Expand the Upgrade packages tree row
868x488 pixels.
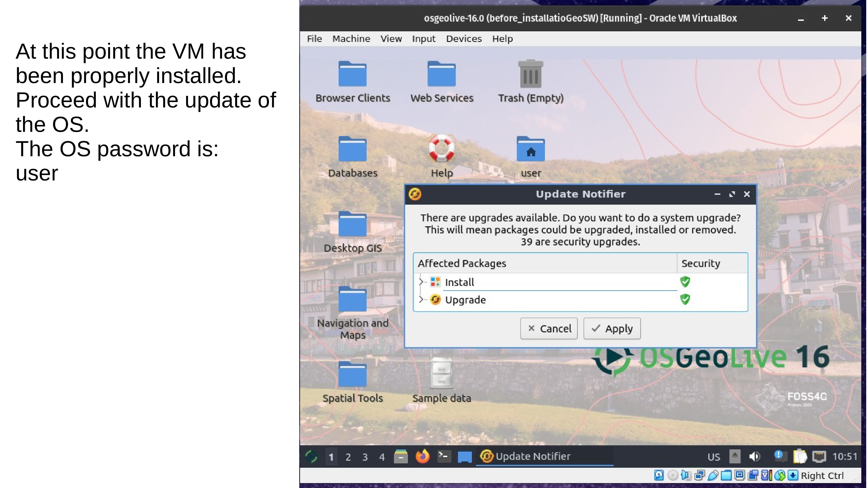(x=421, y=299)
